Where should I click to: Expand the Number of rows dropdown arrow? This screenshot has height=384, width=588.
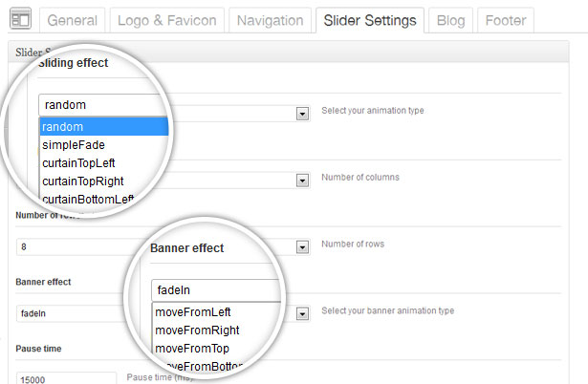(302, 246)
